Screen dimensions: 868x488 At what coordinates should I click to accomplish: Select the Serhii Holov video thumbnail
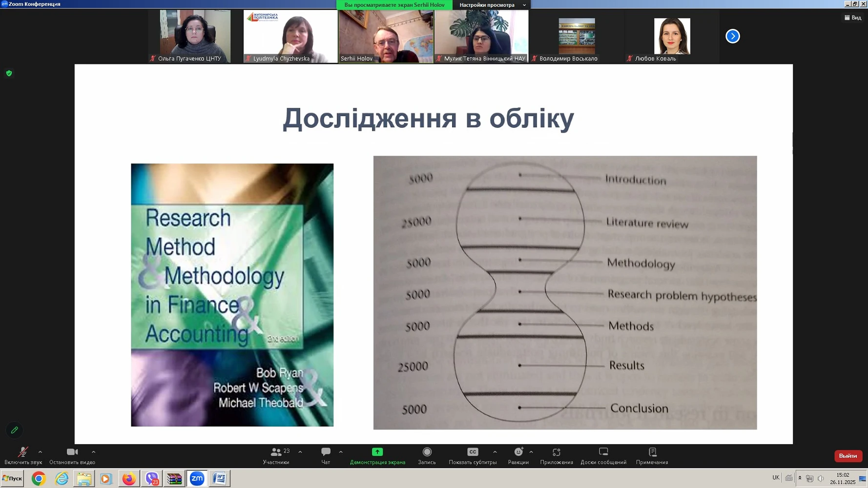coord(386,37)
